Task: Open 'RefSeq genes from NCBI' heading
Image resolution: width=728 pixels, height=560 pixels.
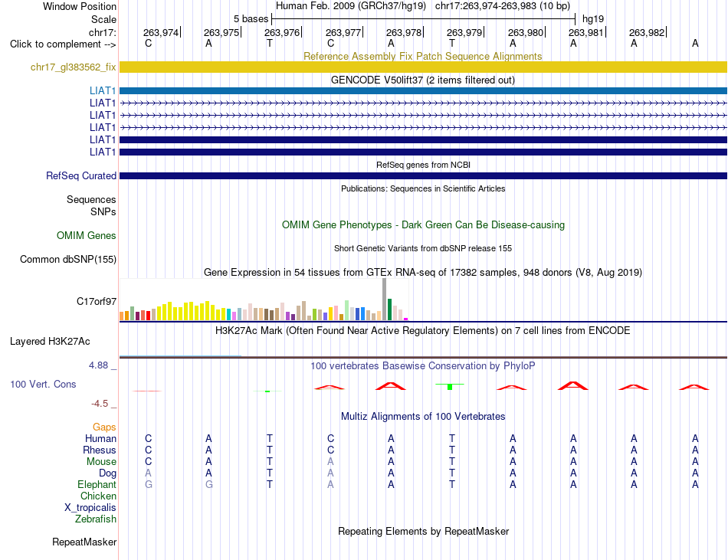Action: pyautogui.click(x=423, y=165)
